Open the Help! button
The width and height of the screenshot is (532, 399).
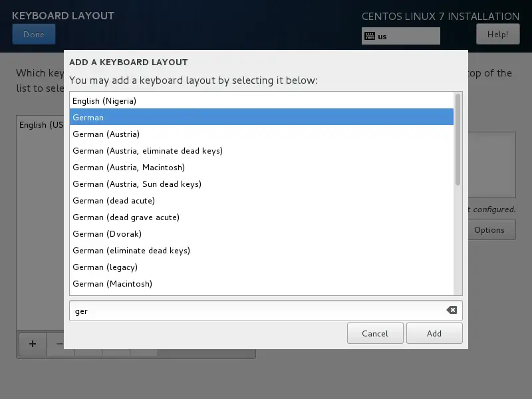(x=497, y=35)
